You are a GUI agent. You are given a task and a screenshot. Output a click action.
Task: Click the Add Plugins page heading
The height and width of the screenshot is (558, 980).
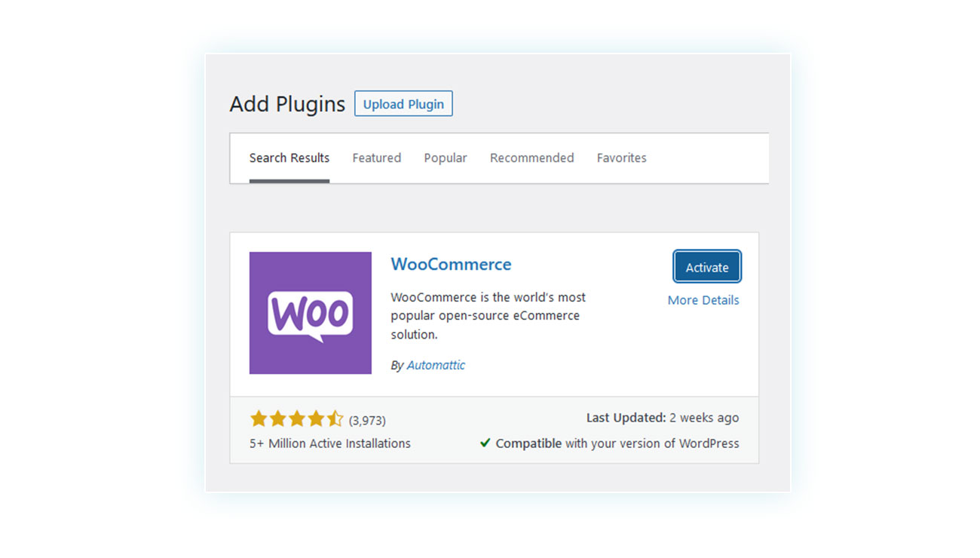click(287, 104)
